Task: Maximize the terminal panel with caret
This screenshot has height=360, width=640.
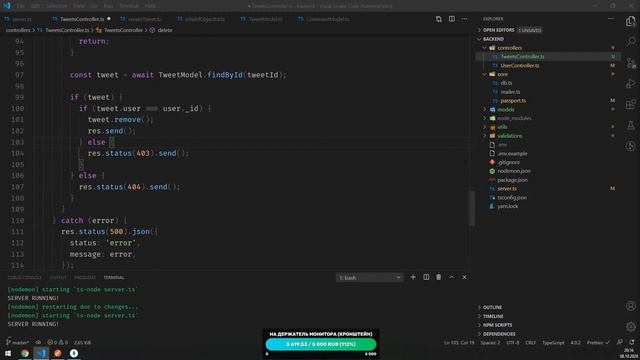Action: (x=451, y=277)
